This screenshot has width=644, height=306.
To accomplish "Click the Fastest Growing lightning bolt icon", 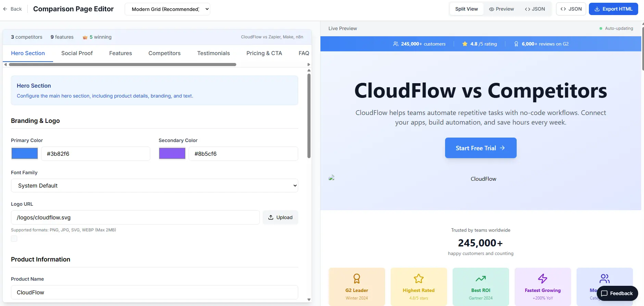I will point(543,279).
